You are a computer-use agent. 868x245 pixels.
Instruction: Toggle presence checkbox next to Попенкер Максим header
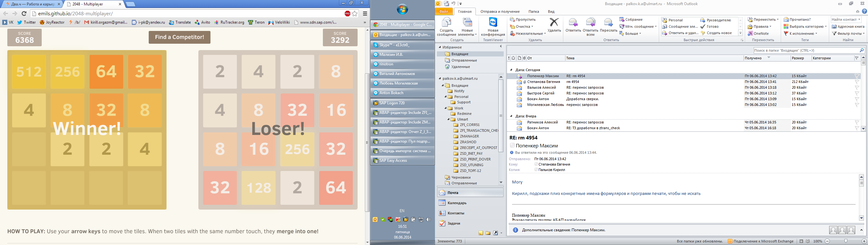(512, 145)
